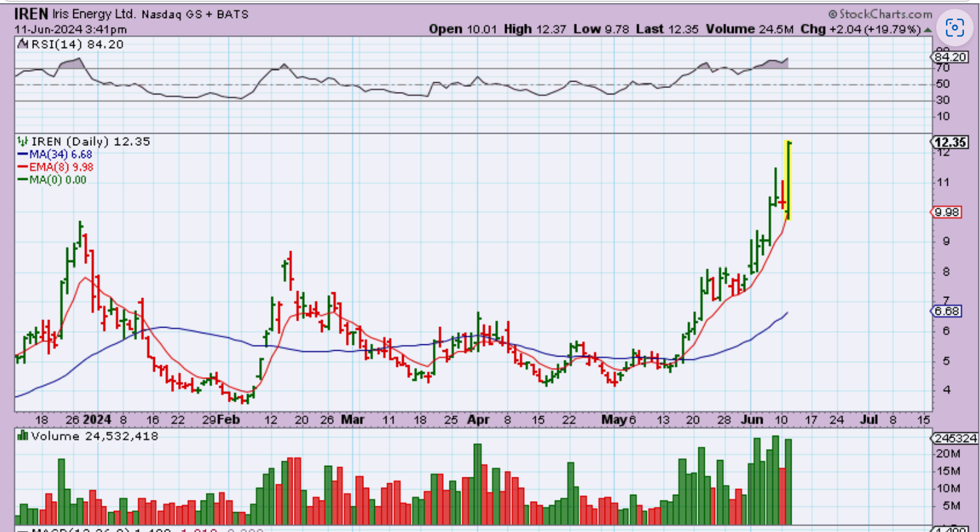Viewport: 980px width, 532px height.
Task: Click the 245324 volume value tag
Action: 955,439
